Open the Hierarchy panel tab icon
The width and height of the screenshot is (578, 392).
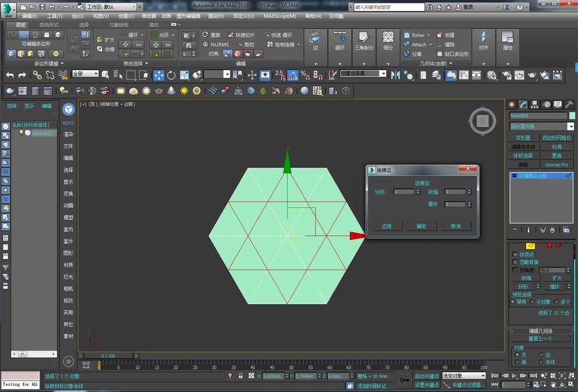(x=534, y=105)
